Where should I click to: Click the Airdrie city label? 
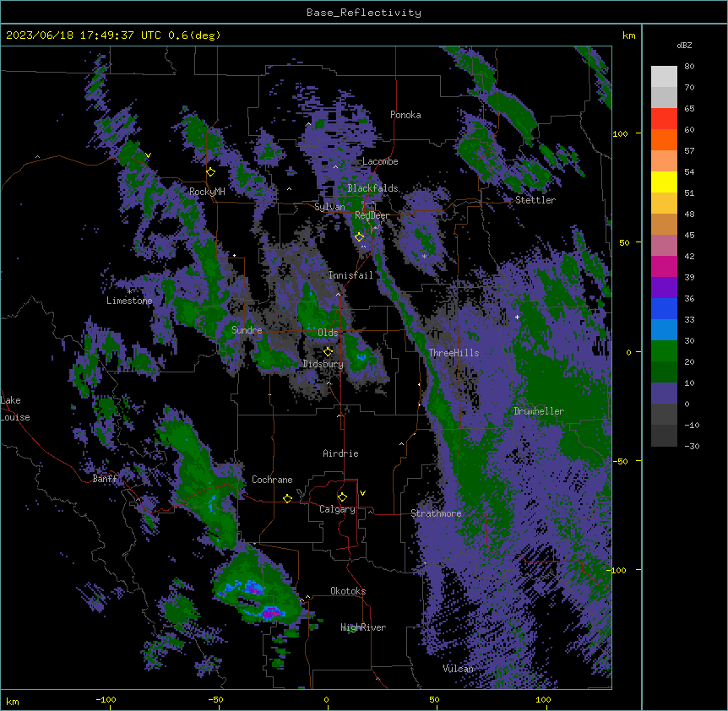pos(341,453)
